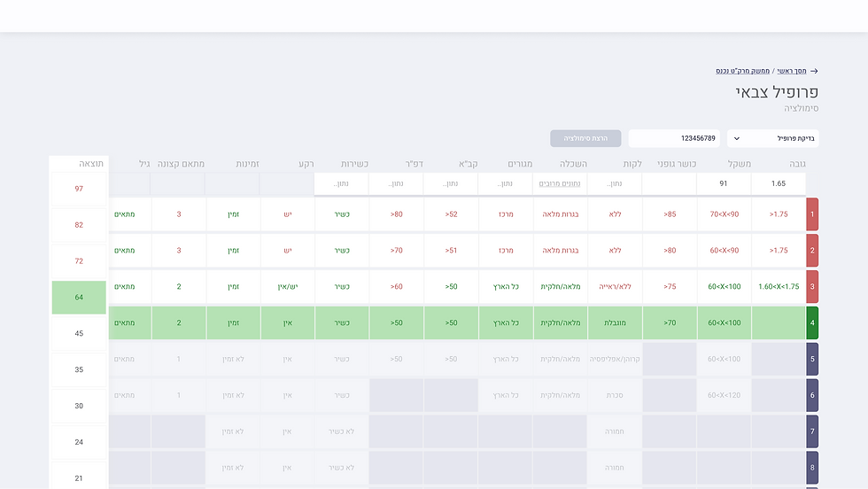This screenshot has width=868, height=489.
Task: Edit the weight input showing 91
Action: point(724,183)
